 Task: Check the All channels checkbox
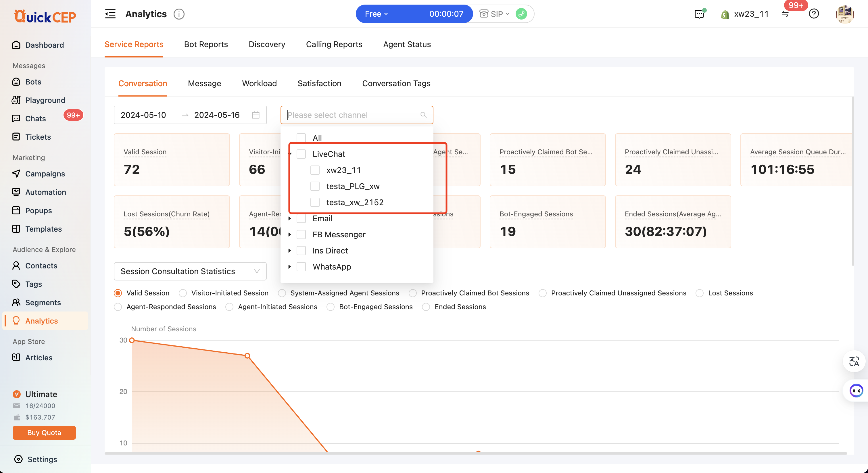click(x=301, y=138)
